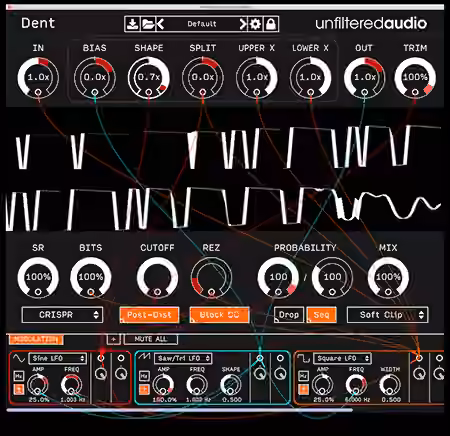Click the SPLIT knob
450x436 pixels.
coord(202,77)
